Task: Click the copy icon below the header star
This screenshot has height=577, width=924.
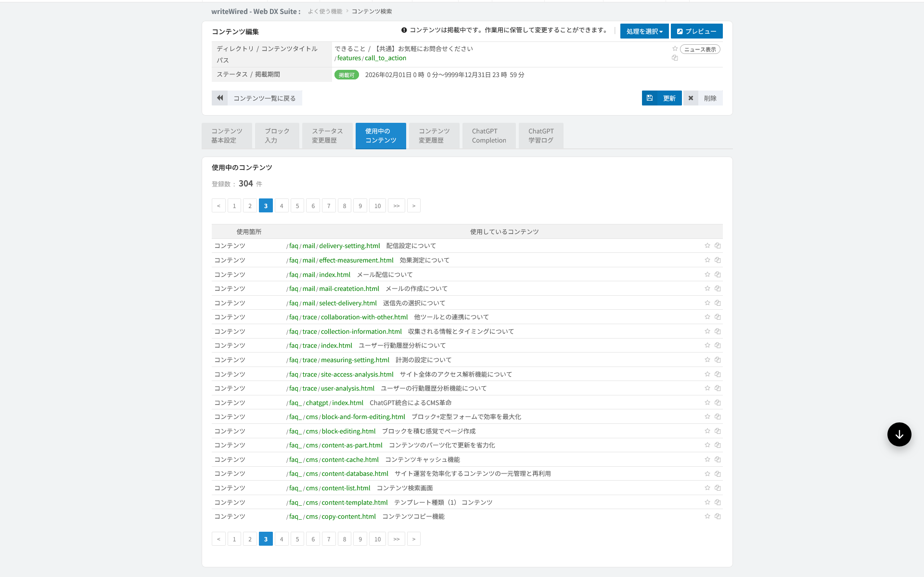Action: [675, 58]
